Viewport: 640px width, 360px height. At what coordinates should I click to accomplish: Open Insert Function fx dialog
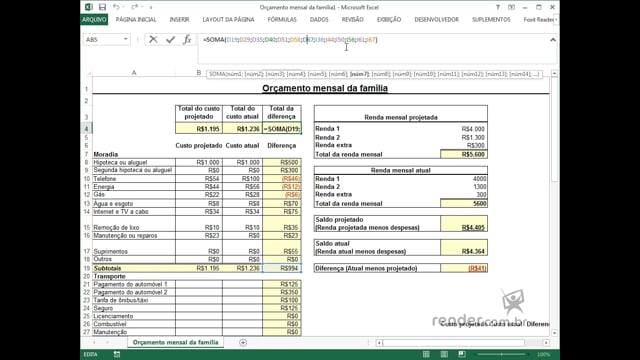187,39
